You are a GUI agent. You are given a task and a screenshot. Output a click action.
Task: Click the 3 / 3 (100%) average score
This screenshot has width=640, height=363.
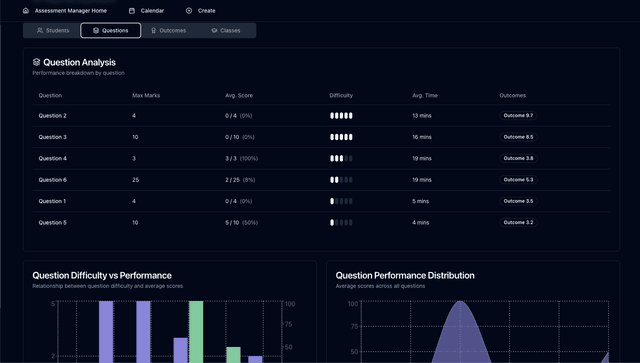click(242, 158)
